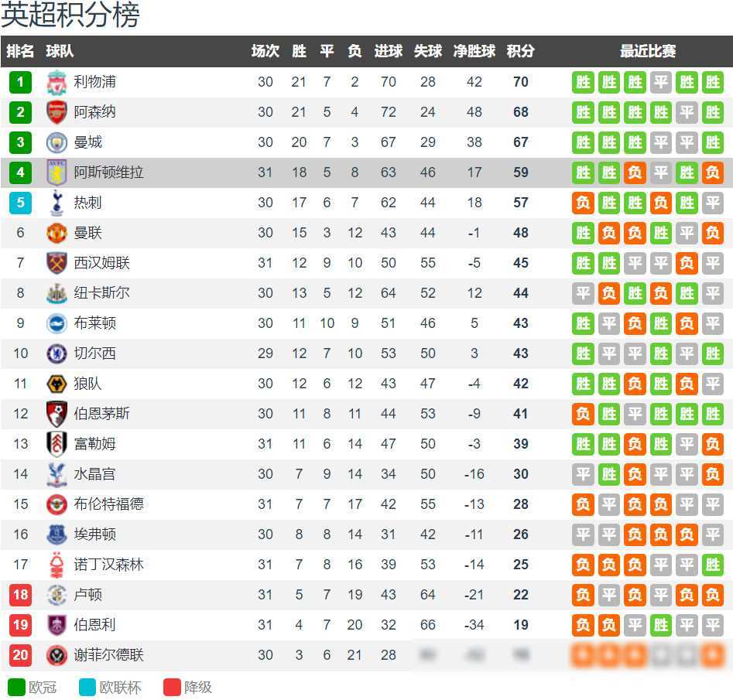Click the Wolves club crest icon
This screenshot has height=700, width=733.
[x=57, y=384]
